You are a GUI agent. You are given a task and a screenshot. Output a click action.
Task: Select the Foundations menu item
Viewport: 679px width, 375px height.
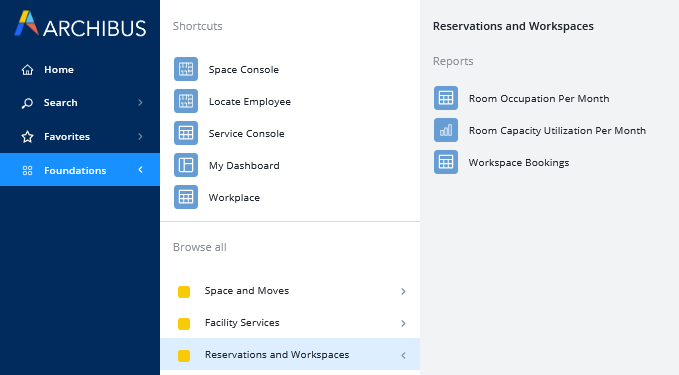click(80, 170)
